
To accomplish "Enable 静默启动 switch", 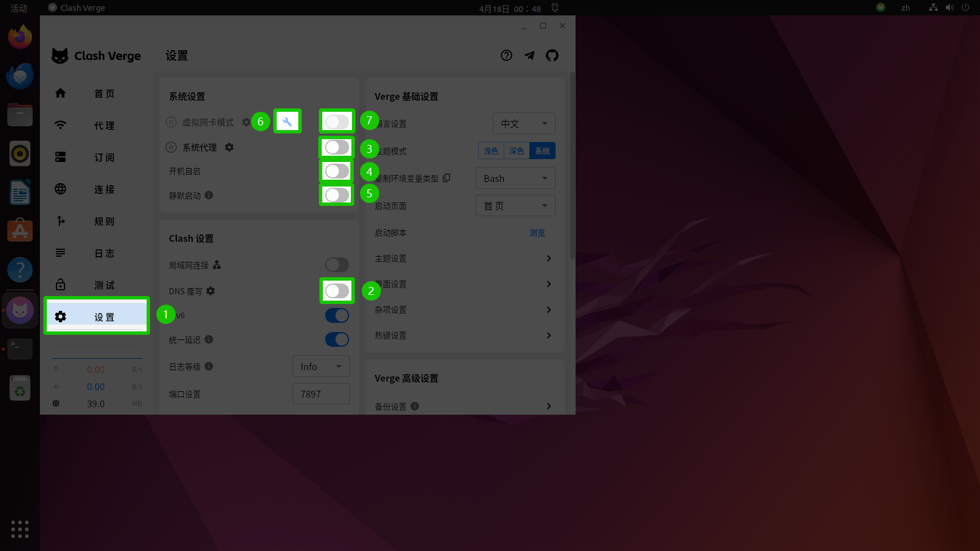I will [337, 195].
